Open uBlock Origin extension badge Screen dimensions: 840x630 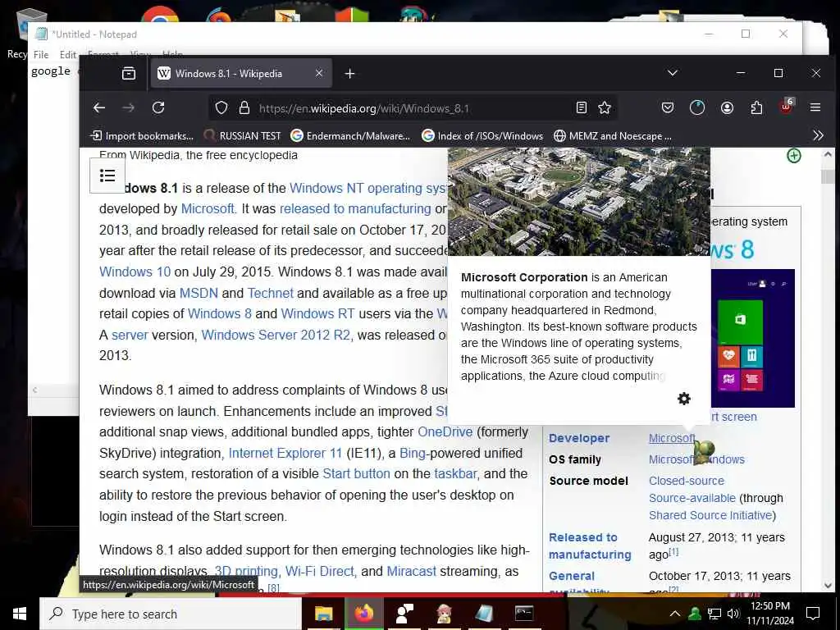787,107
